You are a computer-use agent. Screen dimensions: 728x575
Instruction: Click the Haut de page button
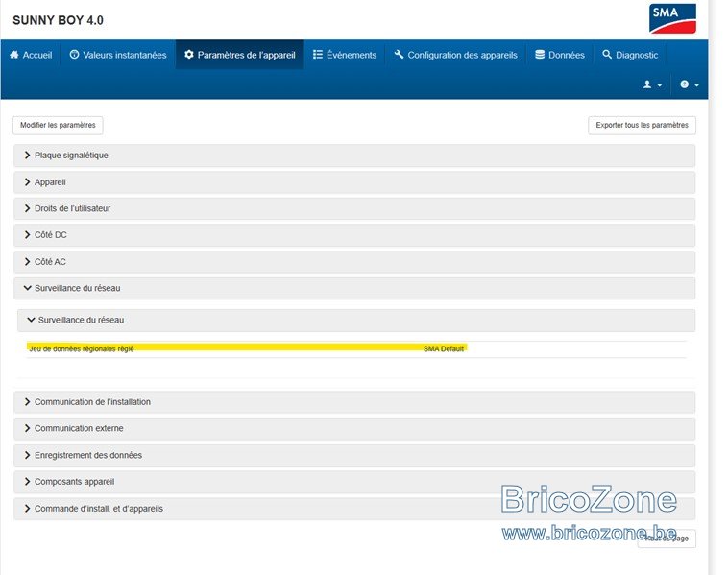(667, 539)
